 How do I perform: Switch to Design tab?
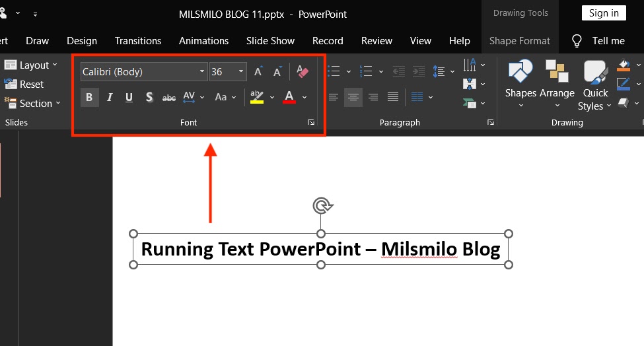tap(82, 41)
